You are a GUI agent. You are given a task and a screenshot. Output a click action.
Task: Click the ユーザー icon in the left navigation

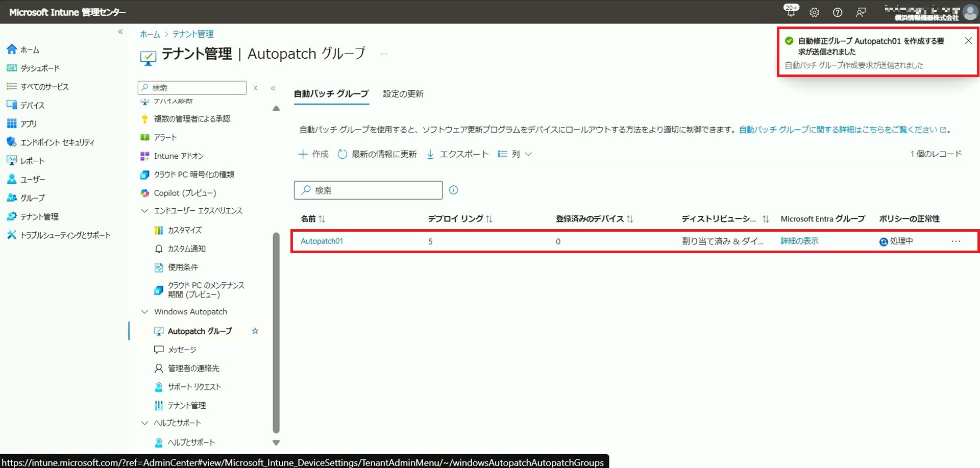click(x=12, y=179)
